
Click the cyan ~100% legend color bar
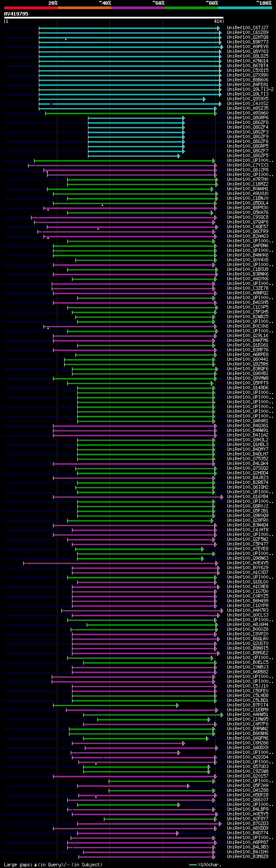(245, 7)
